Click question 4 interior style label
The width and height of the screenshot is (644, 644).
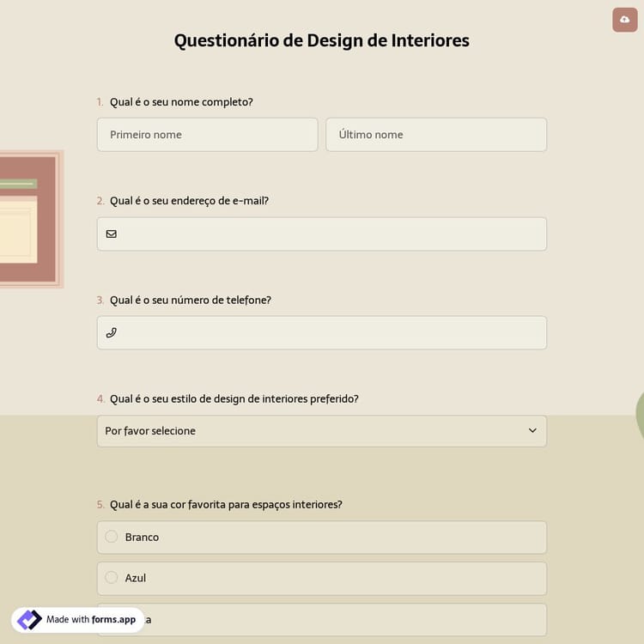click(234, 398)
